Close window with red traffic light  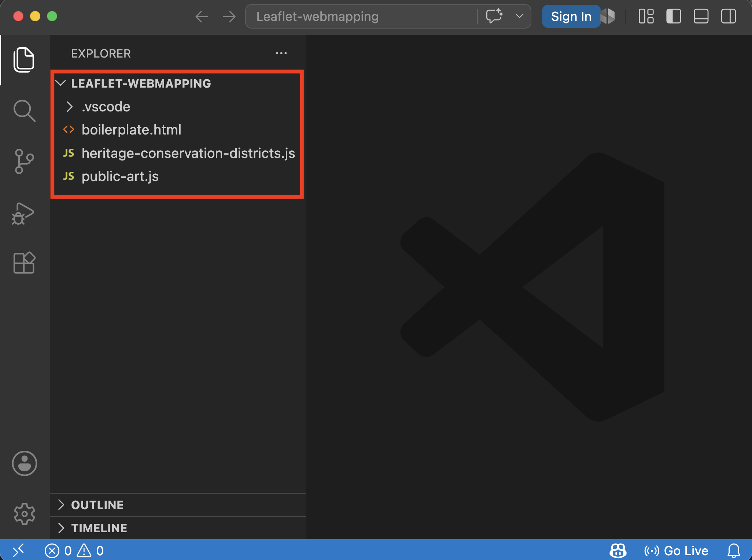(18, 16)
